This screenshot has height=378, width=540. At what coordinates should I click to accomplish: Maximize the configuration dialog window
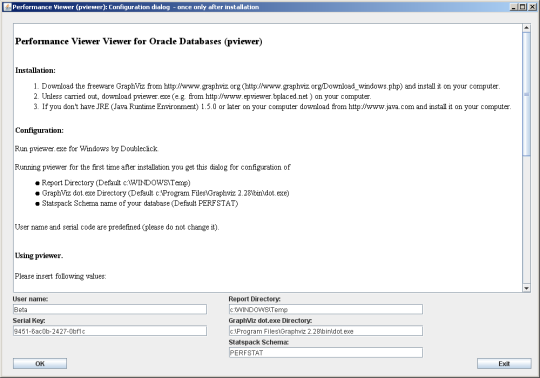coord(522,7)
